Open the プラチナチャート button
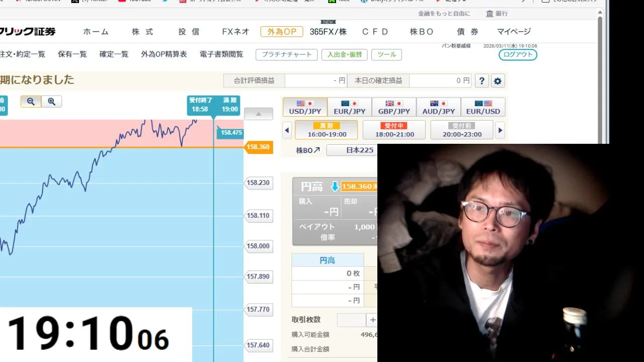 pos(286,54)
